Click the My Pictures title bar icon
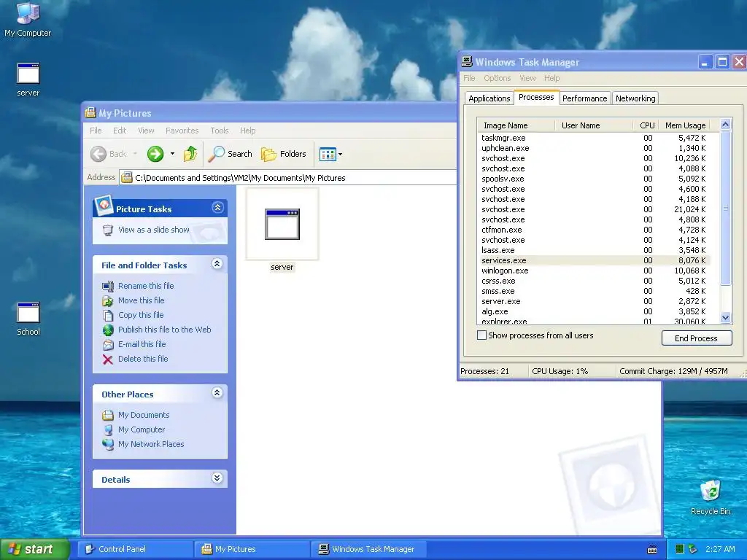This screenshot has height=560, width=747. click(90, 113)
